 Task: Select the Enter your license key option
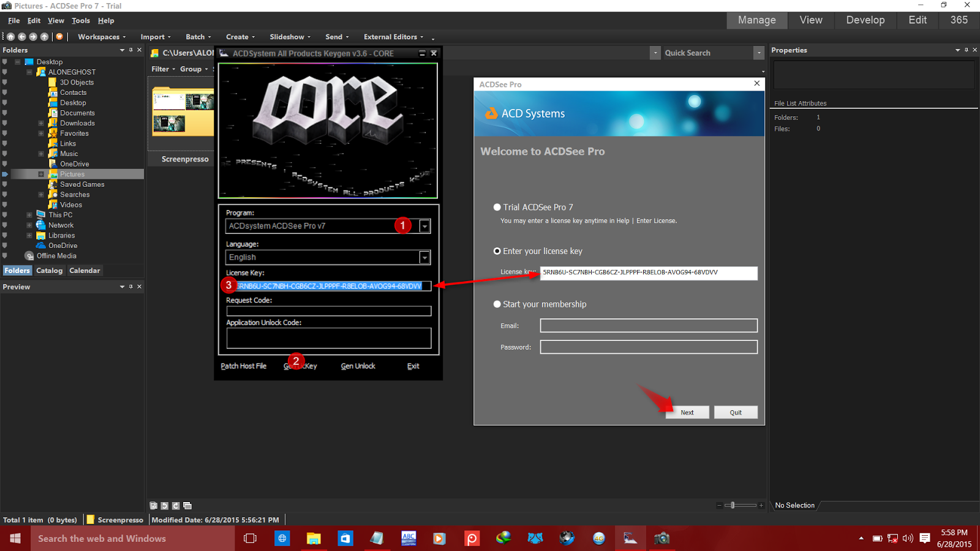(497, 251)
